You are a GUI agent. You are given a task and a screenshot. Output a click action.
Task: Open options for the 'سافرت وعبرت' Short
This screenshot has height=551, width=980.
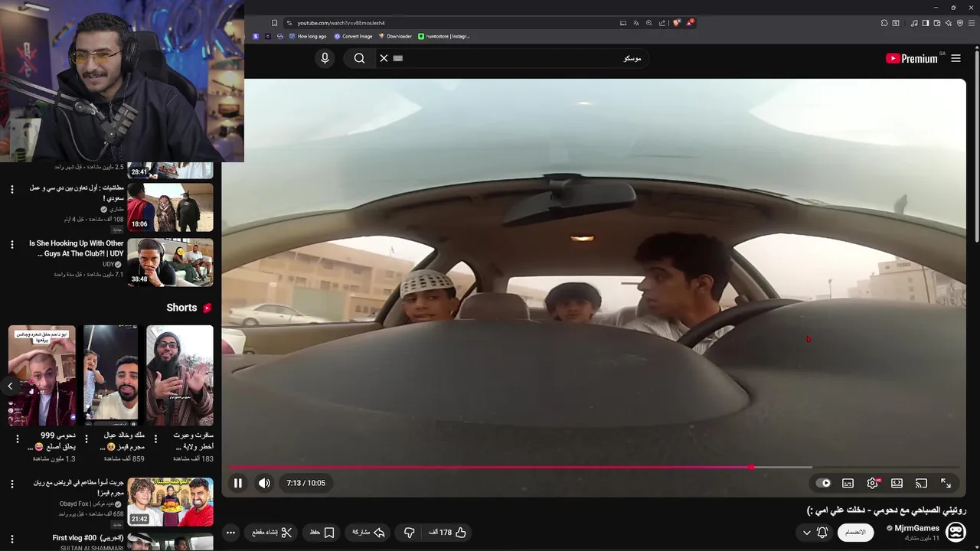click(155, 439)
